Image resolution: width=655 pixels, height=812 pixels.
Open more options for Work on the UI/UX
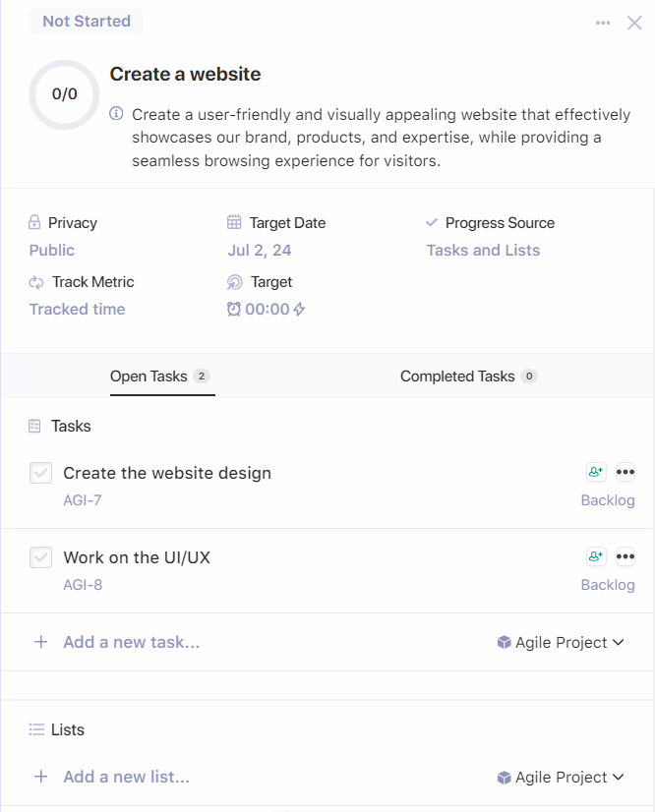pyautogui.click(x=625, y=556)
